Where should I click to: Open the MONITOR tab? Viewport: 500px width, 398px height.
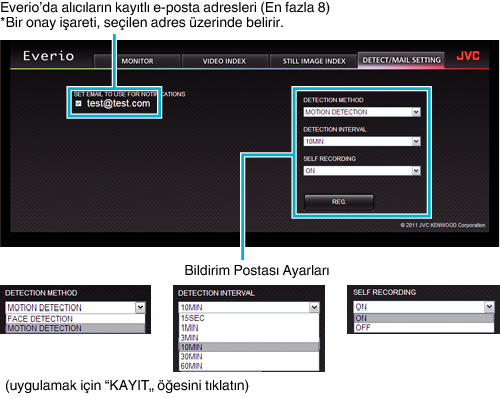[x=137, y=61]
